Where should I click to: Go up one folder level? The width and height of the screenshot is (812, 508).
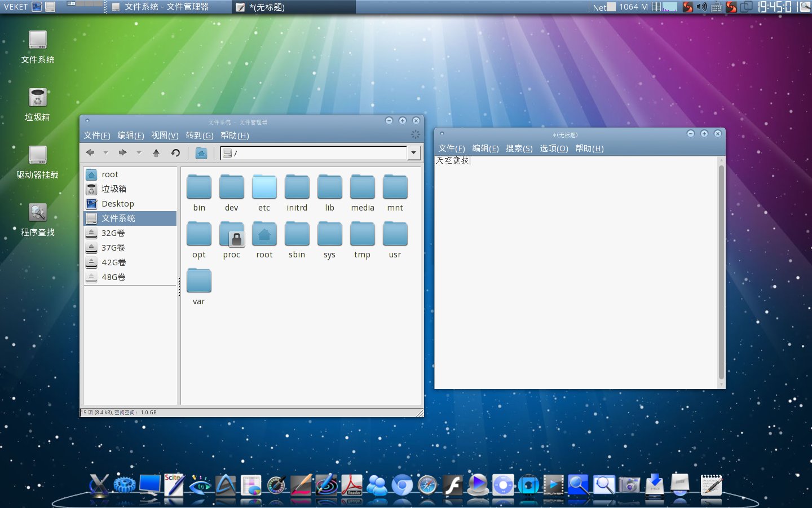coord(156,152)
